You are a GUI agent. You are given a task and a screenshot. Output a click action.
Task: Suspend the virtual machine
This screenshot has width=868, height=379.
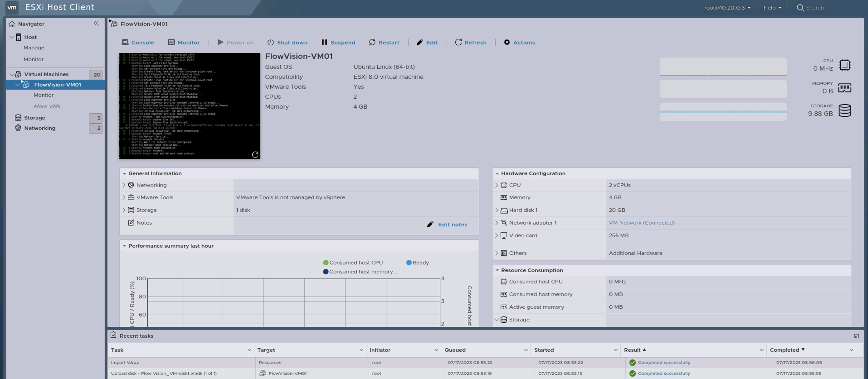coord(338,42)
